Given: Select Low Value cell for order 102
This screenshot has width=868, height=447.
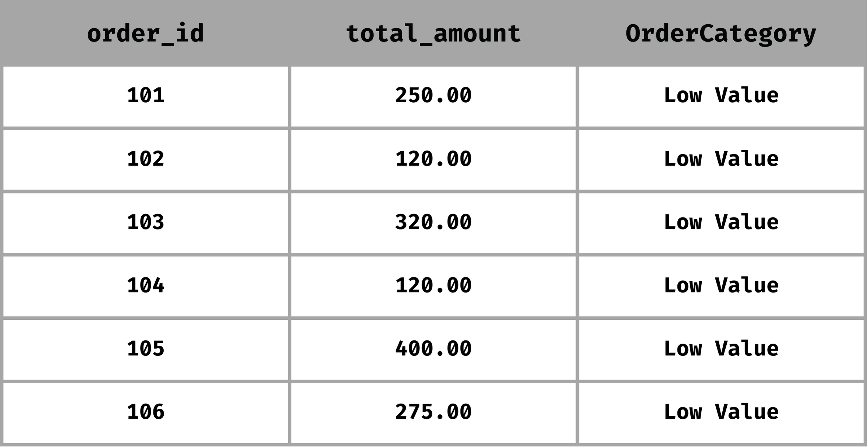Looking at the screenshot, I should 721,159.
